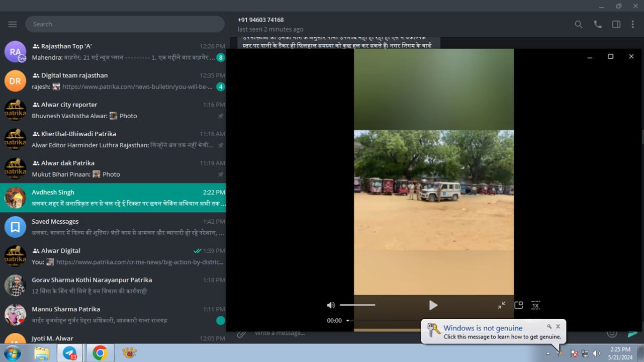Open the three-dot chat options menu
644x362 pixels.
633,24
